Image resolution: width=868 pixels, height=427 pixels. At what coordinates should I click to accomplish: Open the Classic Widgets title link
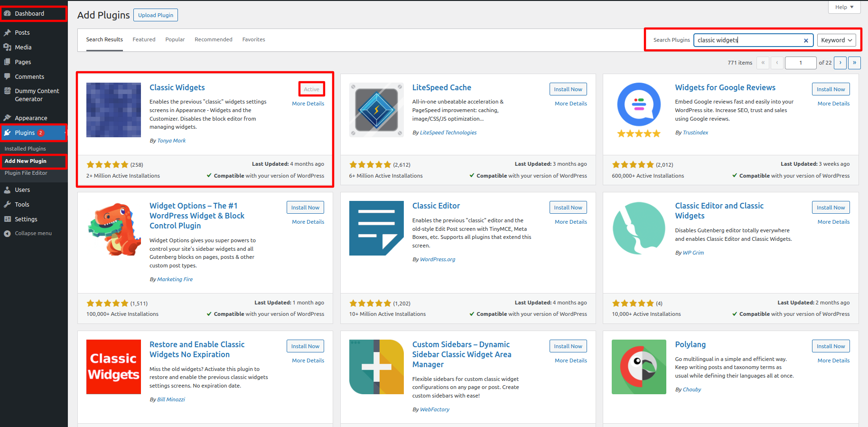[177, 87]
